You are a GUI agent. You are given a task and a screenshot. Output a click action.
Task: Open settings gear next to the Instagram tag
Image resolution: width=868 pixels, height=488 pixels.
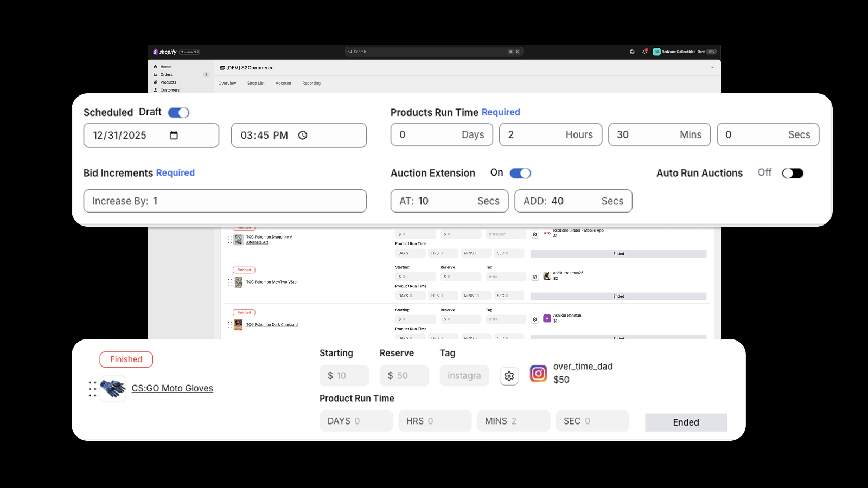click(x=509, y=376)
